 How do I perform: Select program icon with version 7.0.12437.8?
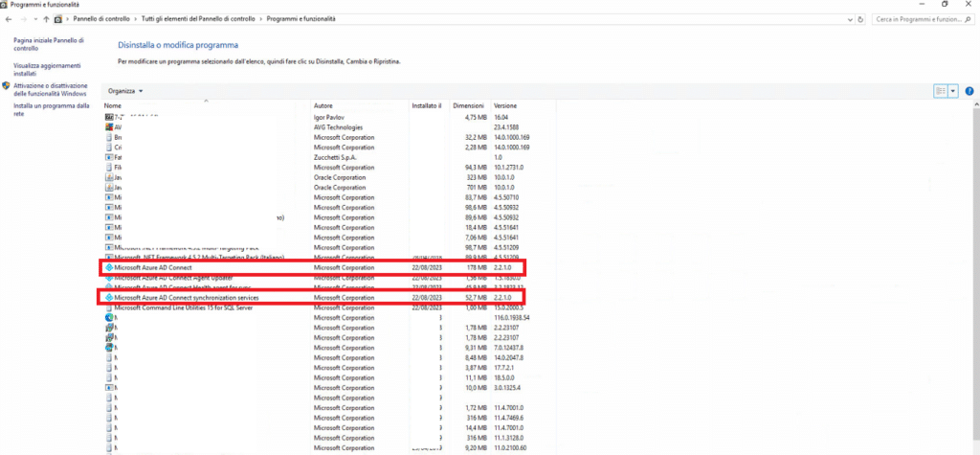coord(109,348)
